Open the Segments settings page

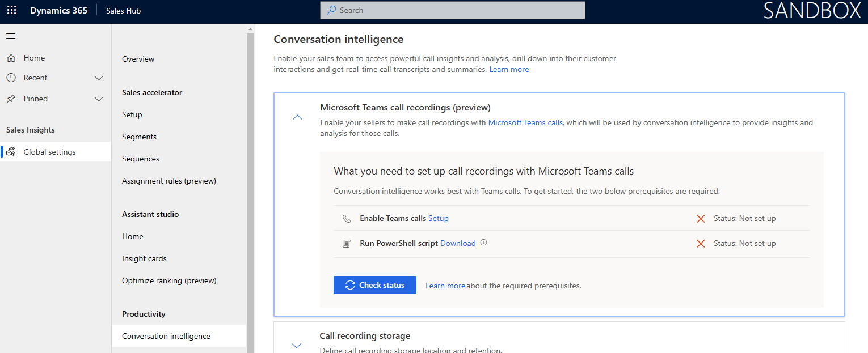click(139, 137)
